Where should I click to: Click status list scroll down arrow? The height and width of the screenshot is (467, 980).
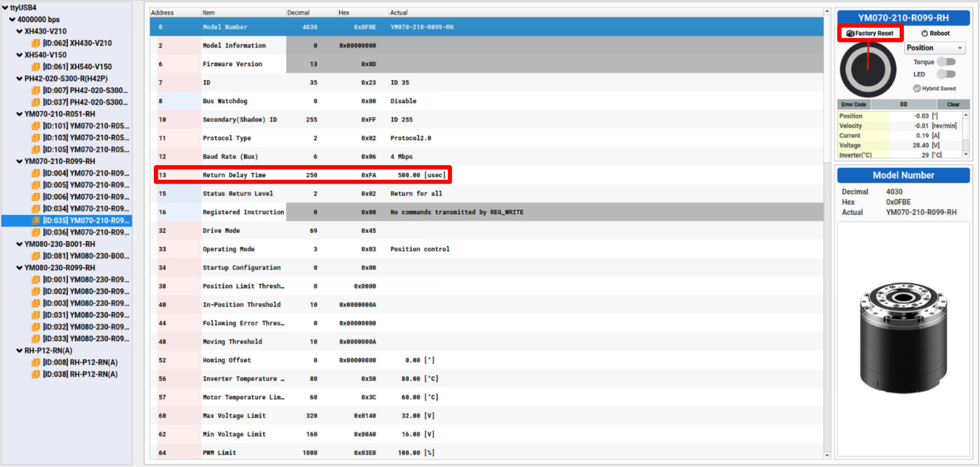click(x=966, y=154)
